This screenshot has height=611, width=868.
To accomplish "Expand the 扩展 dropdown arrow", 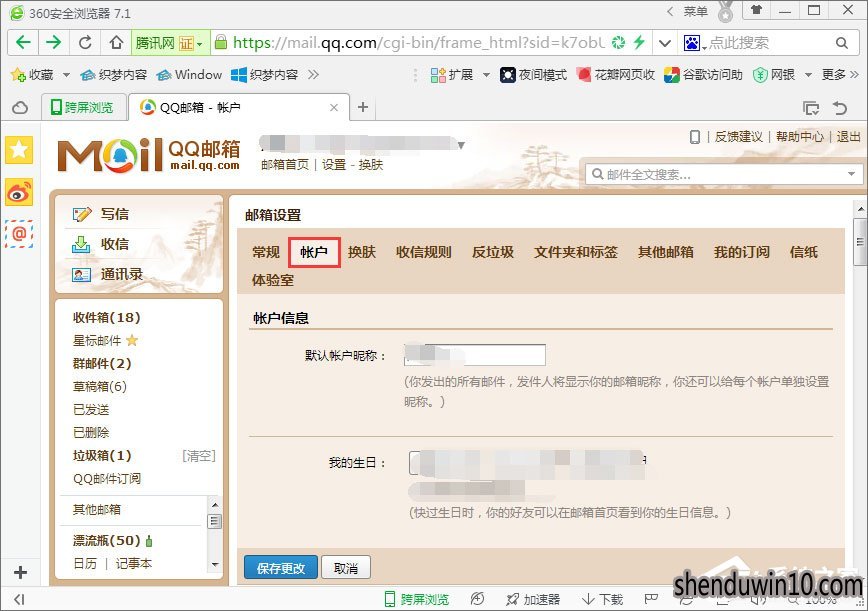I will (486, 75).
